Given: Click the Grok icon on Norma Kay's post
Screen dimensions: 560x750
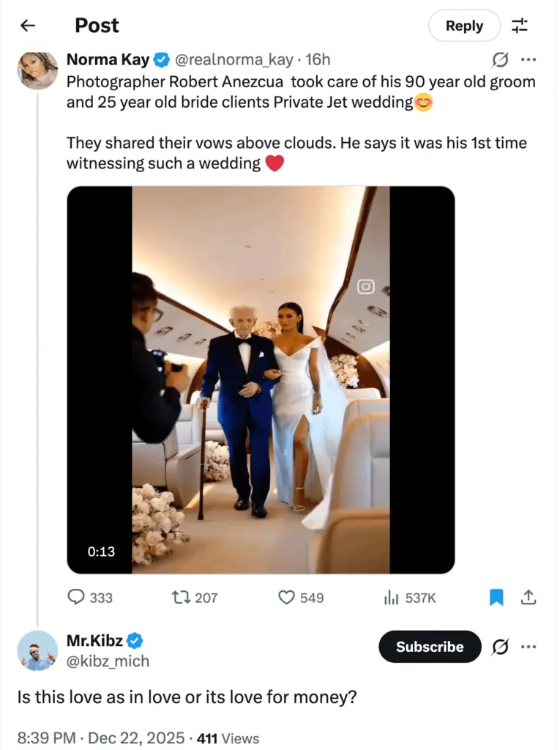Looking at the screenshot, I should 501,59.
